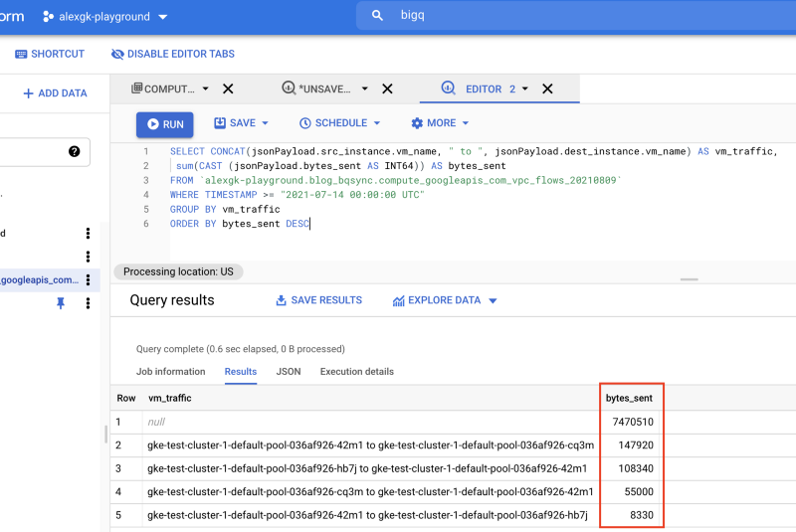Click the search magnifier icon

pyautogui.click(x=377, y=15)
